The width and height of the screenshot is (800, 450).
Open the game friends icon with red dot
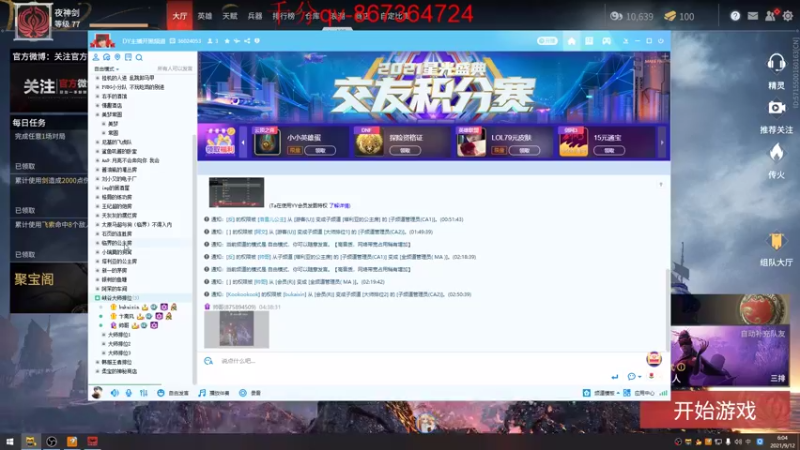[770, 16]
